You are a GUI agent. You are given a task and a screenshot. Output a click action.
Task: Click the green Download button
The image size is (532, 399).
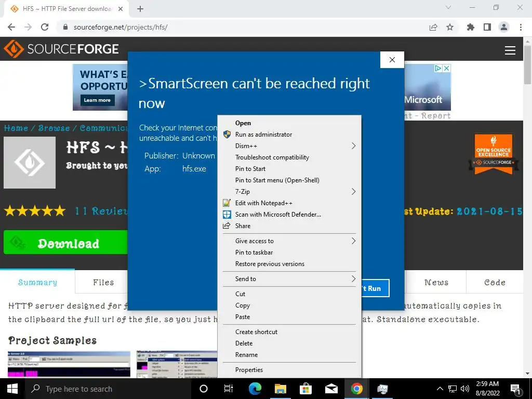click(66, 242)
